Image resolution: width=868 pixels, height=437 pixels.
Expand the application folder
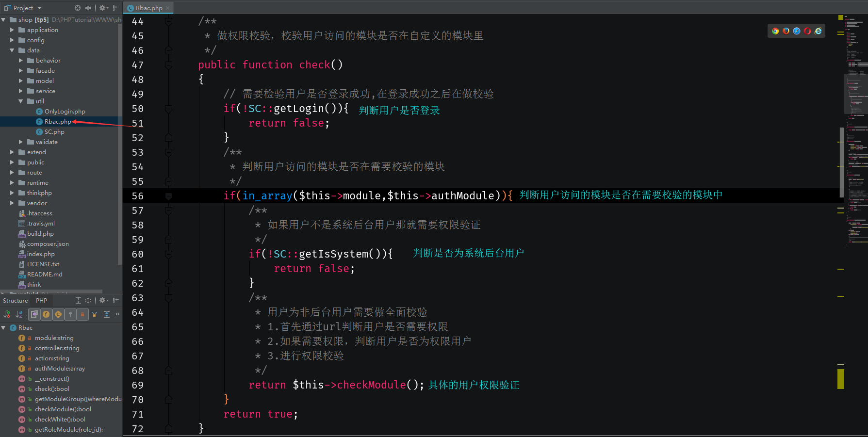coord(12,30)
